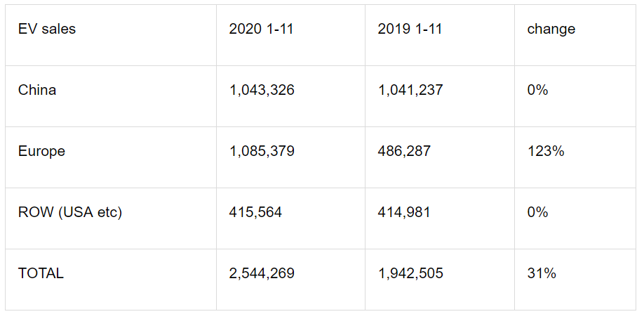The width and height of the screenshot is (644, 314).
Task: Select ROW 2019 value 414,981
Action: (x=404, y=212)
